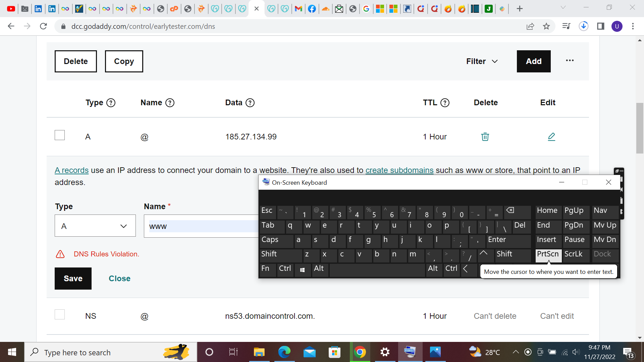Click the trash icon for the A record
The width and height of the screenshot is (644, 362).
485,137
